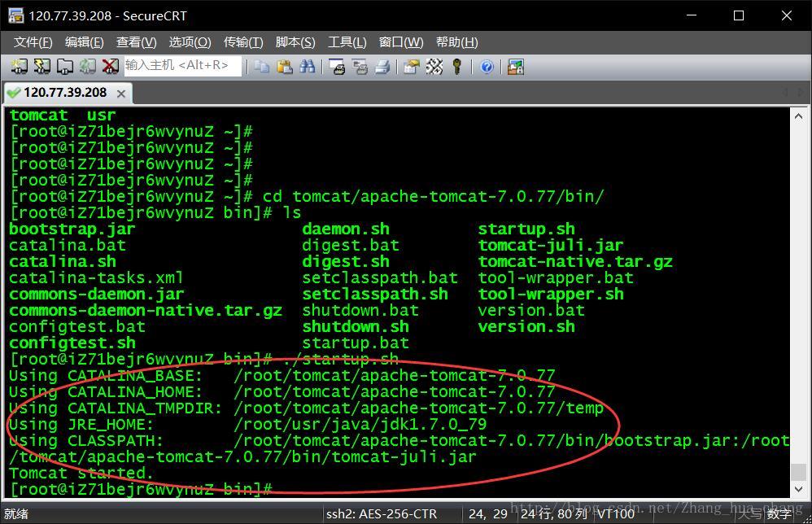This screenshot has height=524, width=812.
Task: Open the 选项(O) menu
Action: coord(190,42)
